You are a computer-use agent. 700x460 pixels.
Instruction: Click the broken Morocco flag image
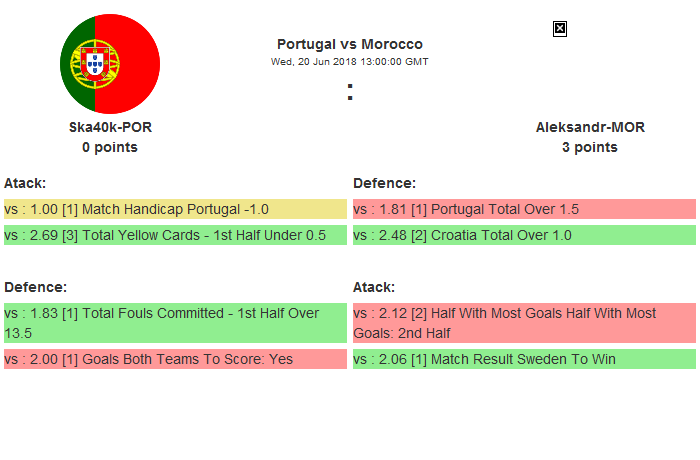click(560, 29)
